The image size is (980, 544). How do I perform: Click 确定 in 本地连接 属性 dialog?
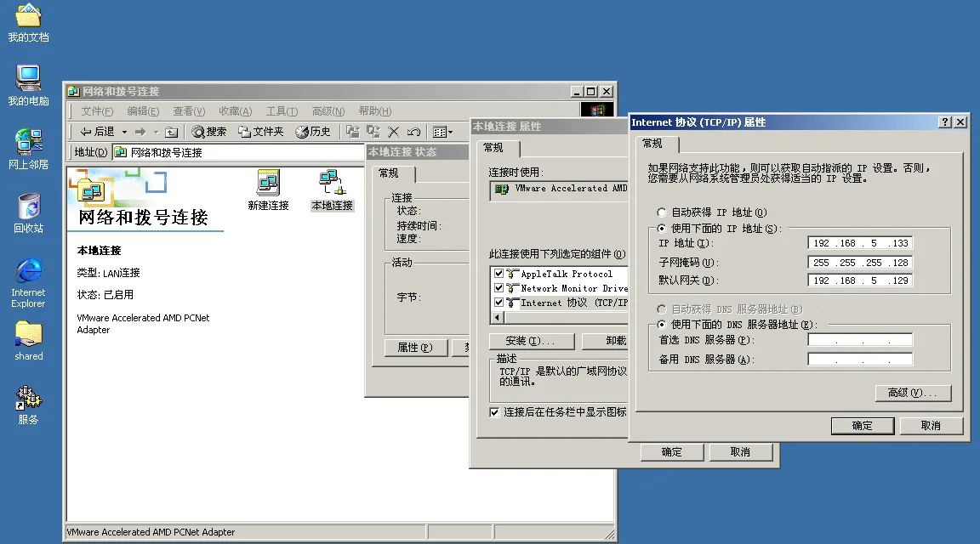672,452
